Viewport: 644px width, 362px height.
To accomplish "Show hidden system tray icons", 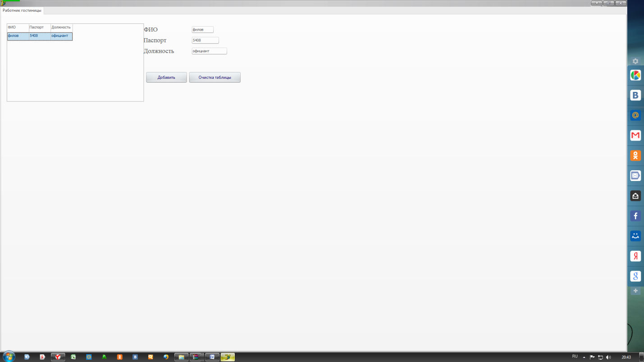I will (x=584, y=357).
